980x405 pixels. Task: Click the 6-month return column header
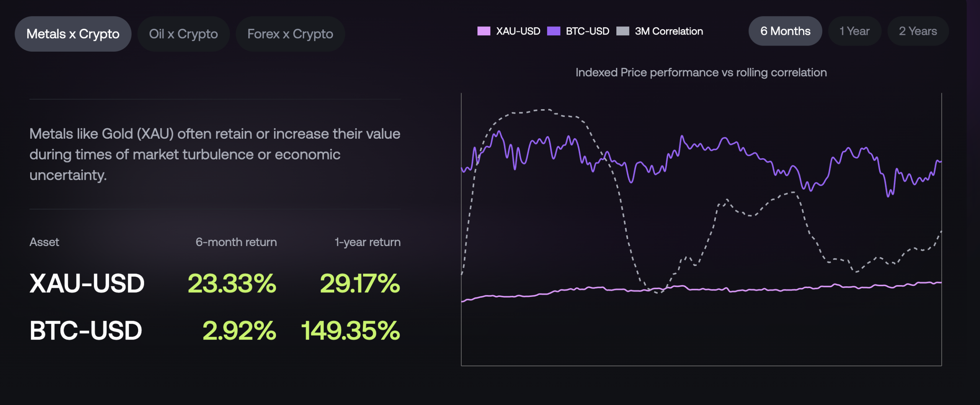click(x=236, y=242)
